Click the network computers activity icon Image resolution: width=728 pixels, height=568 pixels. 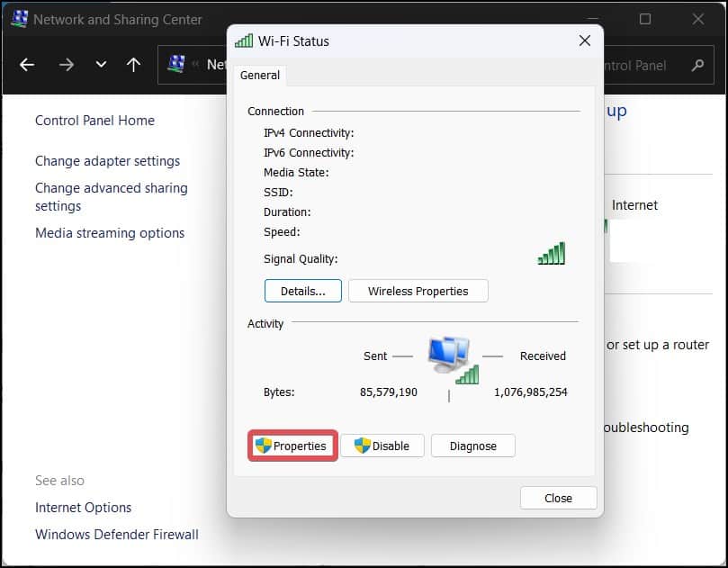[x=453, y=361]
